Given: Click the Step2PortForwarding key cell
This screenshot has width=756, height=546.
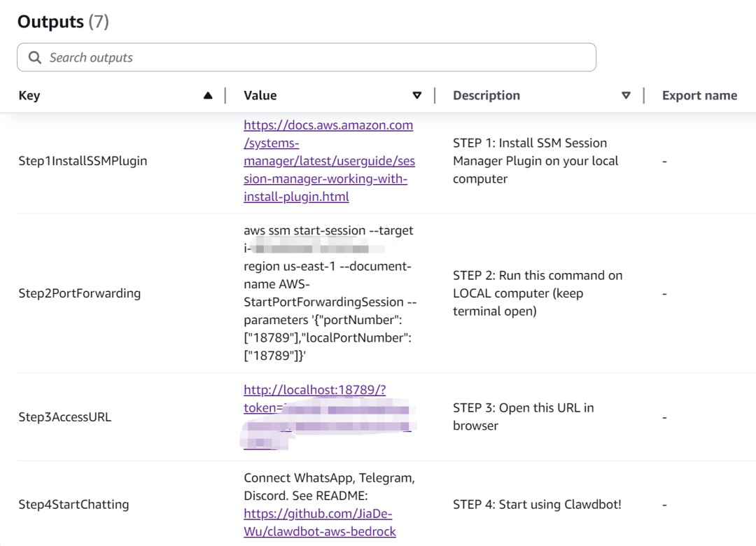Looking at the screenshot, I should (x=79, y=293).
